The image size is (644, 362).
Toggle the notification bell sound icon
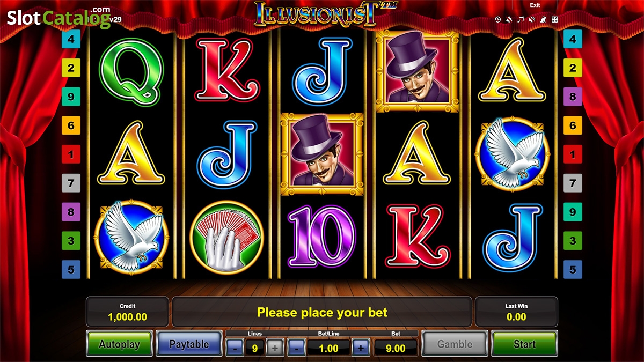click(x=509, y=20)
